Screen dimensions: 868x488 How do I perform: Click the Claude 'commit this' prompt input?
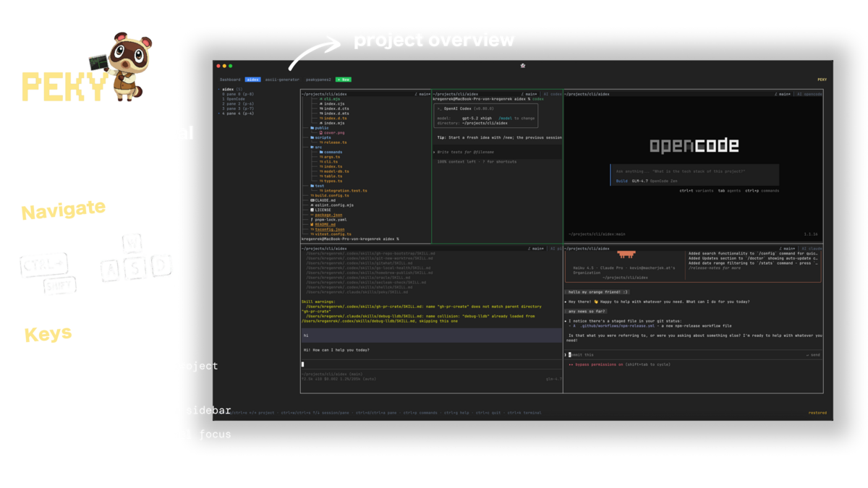(693, 355)
